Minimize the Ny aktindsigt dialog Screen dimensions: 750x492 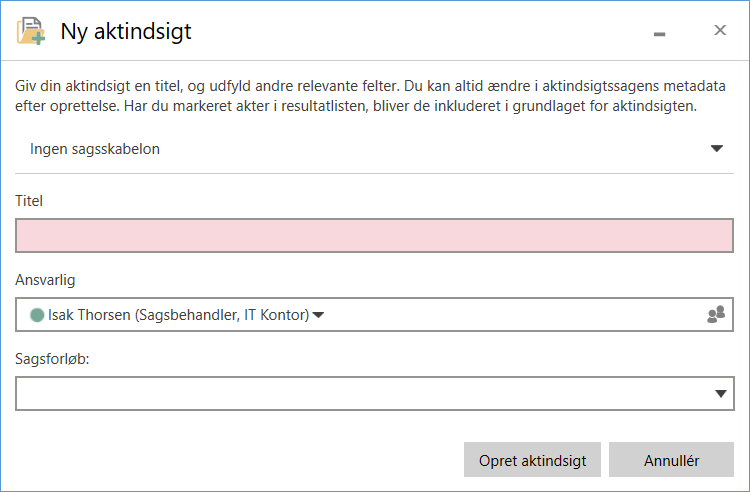(659, 33)
